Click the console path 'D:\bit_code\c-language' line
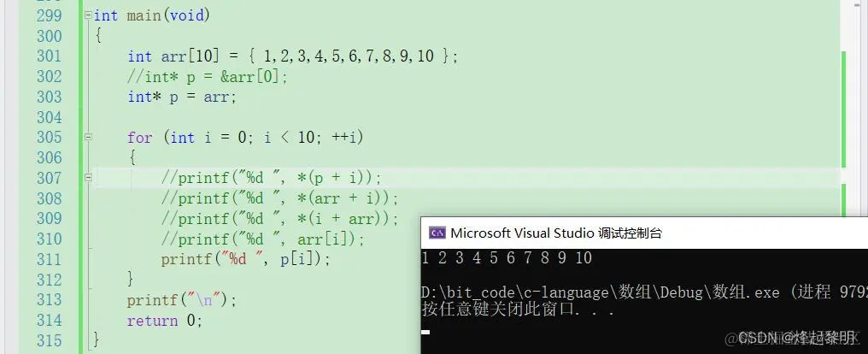 click(x=644, y=292)
